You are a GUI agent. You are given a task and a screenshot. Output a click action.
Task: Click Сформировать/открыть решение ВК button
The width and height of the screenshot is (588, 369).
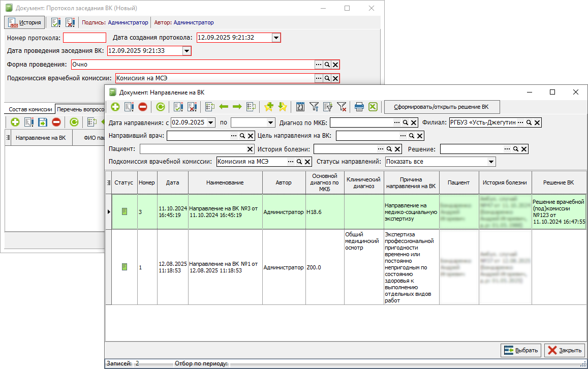pyautogui.click(x=441, y=107)
